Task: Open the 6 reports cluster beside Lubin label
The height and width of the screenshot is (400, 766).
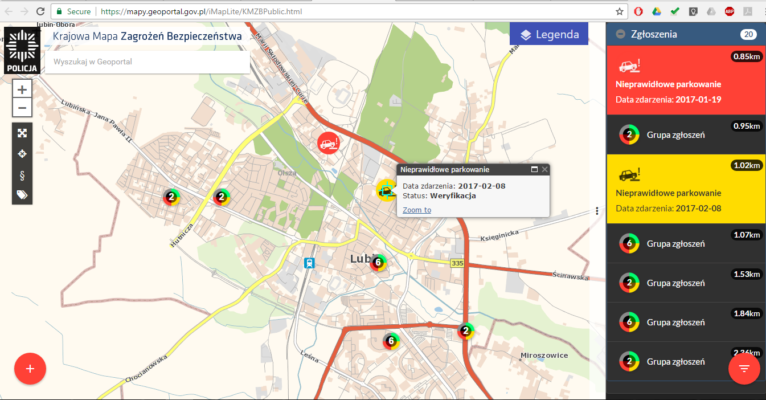Action: click(378, 263)
